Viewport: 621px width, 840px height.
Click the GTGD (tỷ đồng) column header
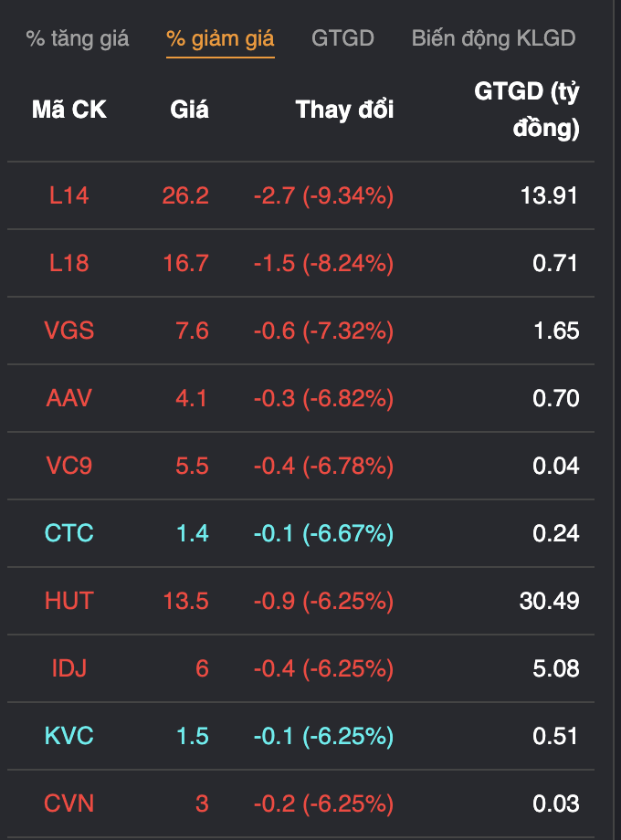pos(527,110)
